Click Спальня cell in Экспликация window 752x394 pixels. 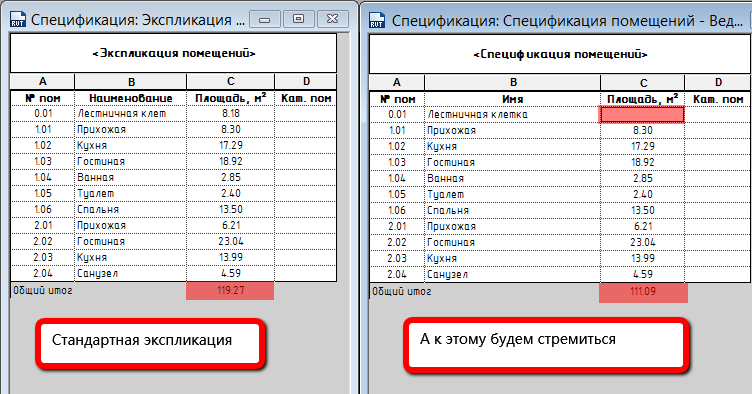[x=130, y=209]
